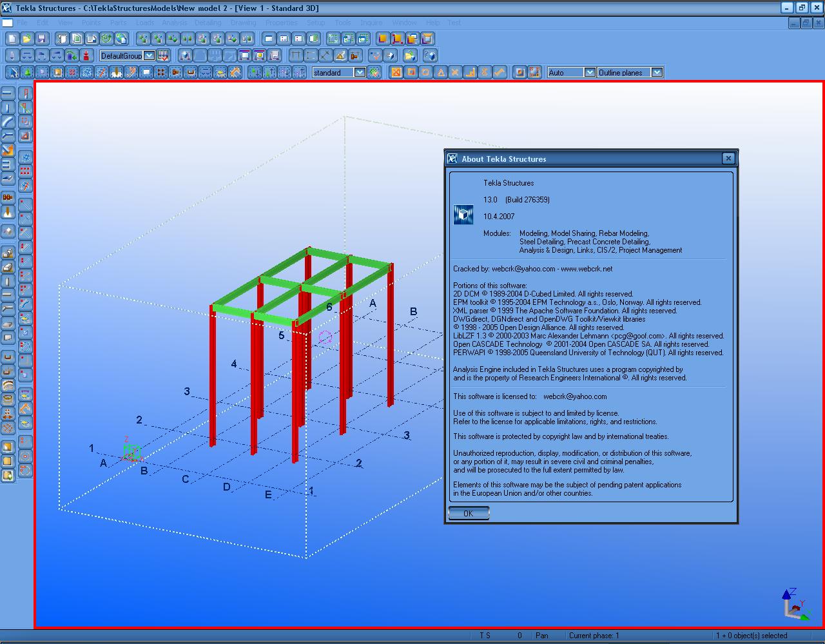Toggle the hourglass-shaped snap switch
The image size is (825, 644).
point(485,72)
